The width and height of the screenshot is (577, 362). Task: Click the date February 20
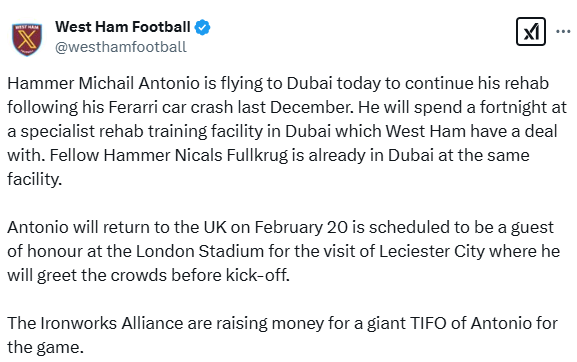pyautogui.click(x=301, y=227)
